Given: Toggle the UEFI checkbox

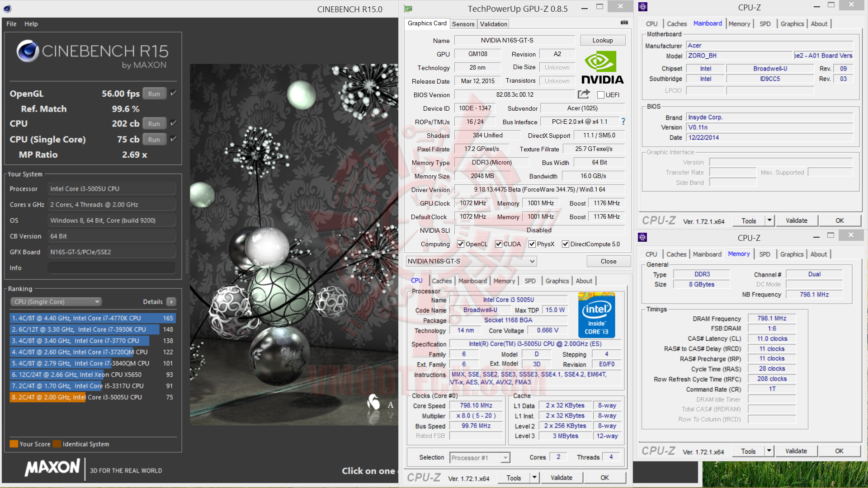Looking at the screenshot, I should click(x=601, y=95).
